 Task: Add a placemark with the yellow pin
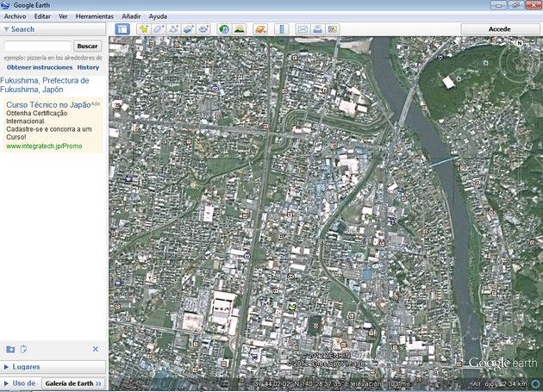[x=143, y=28]
